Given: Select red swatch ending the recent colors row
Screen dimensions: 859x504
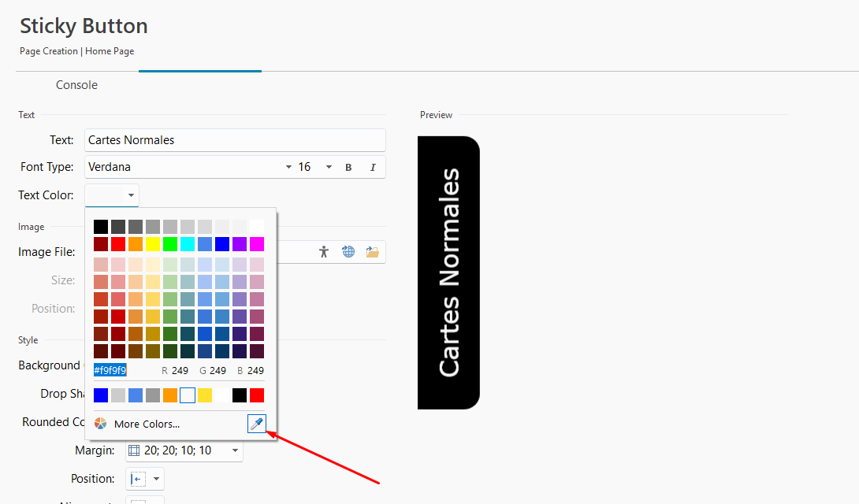Looking at the screenshot, I should pos(257,395).
